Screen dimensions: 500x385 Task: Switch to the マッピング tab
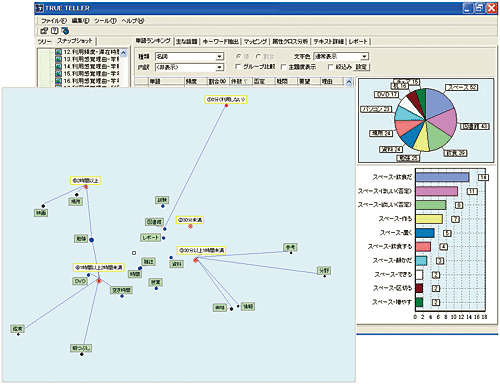click(x=255, y=42)
